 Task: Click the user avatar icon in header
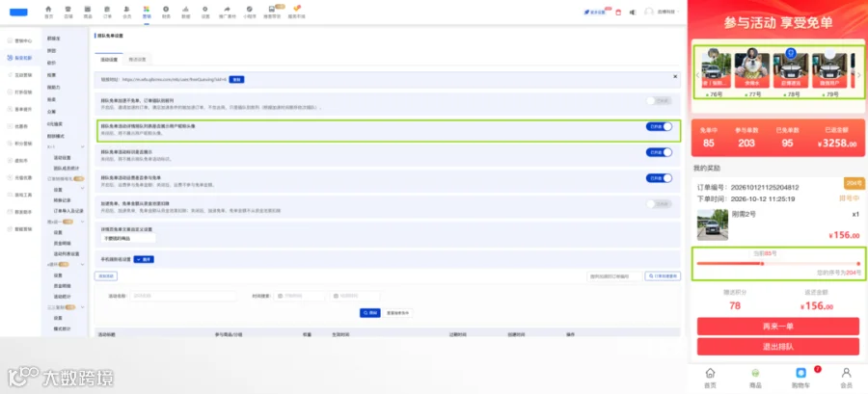point(649,12)
